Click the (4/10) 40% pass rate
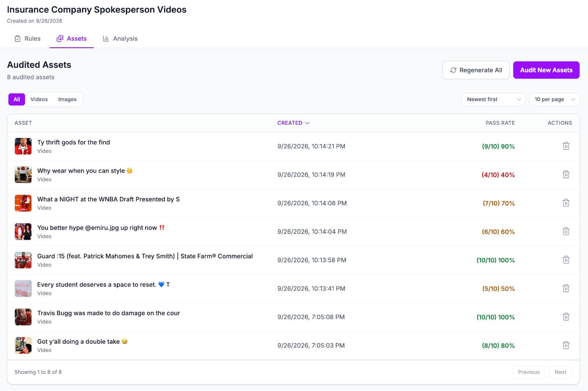Image resolution: width=588 pixels, height=391 pixels. [498, 175]
